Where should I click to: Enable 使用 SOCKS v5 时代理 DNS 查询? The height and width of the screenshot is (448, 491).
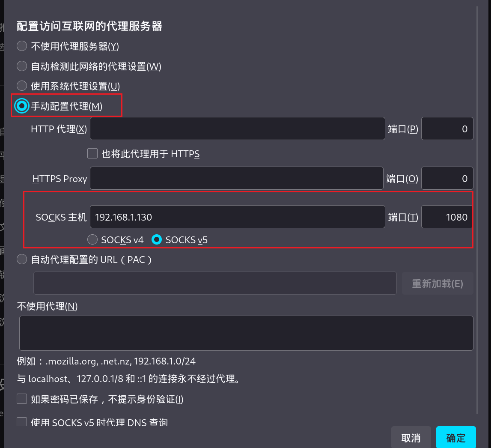point(22,422)
